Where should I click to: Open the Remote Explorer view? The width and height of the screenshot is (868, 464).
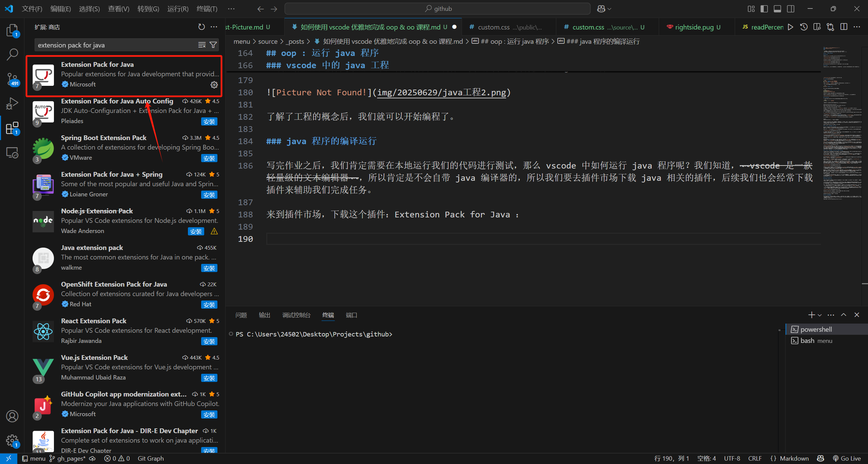tap(12, 153)
